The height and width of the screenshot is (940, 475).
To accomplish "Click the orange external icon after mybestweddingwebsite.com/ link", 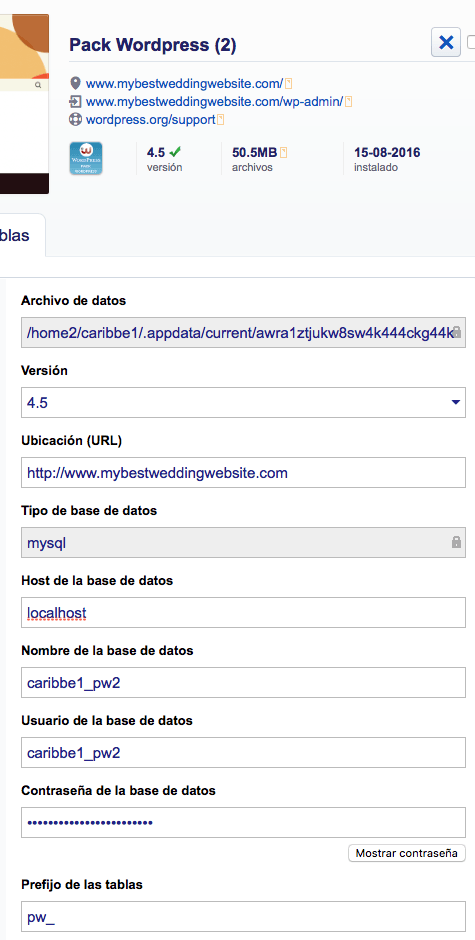I will click(x=288, y=83).
